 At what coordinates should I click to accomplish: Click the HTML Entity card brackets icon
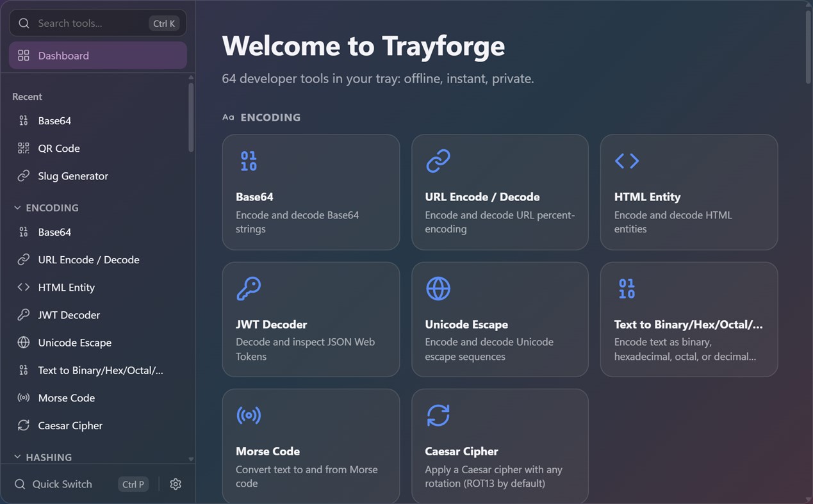tap(627, 161)
